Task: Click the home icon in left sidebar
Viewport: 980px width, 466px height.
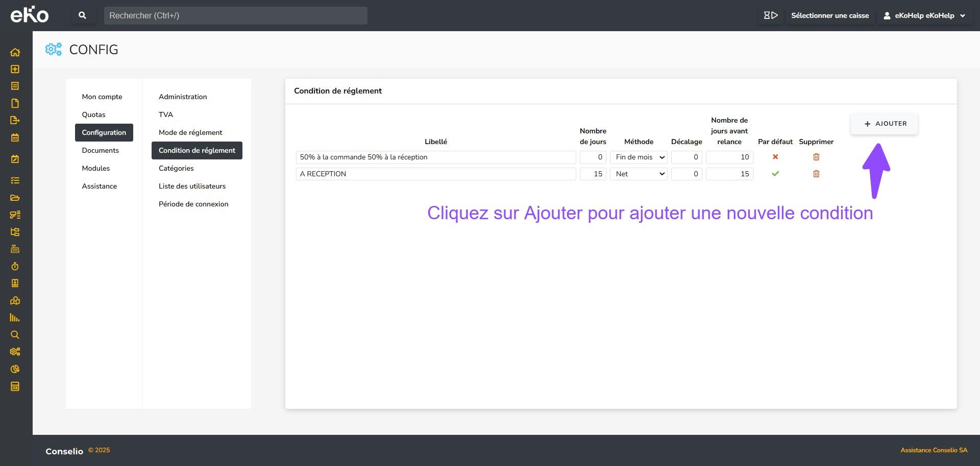Action: [x=15, y=52]
